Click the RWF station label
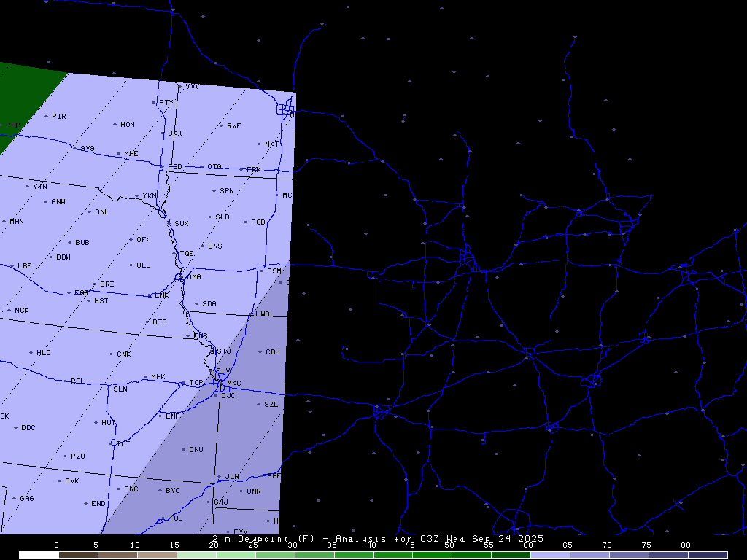The width and height of the screenshot is (747, 560). click(234, 125)
